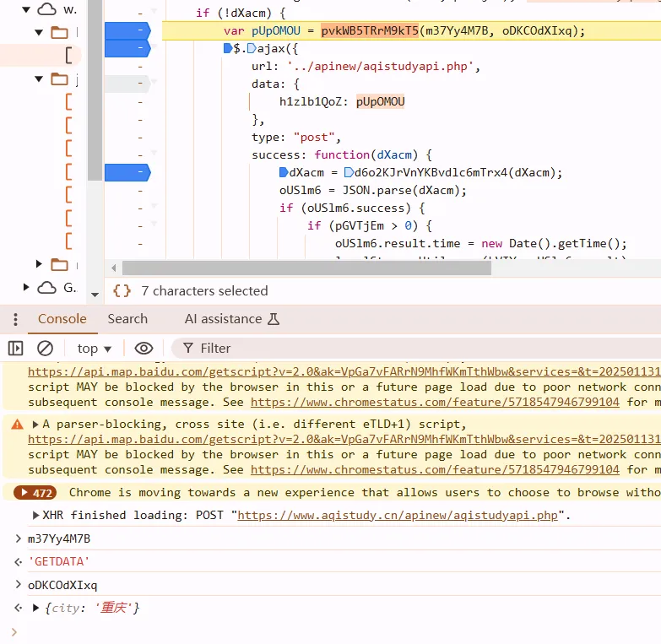Open the drawer kebab menu beside Console tab

(15, 319)
